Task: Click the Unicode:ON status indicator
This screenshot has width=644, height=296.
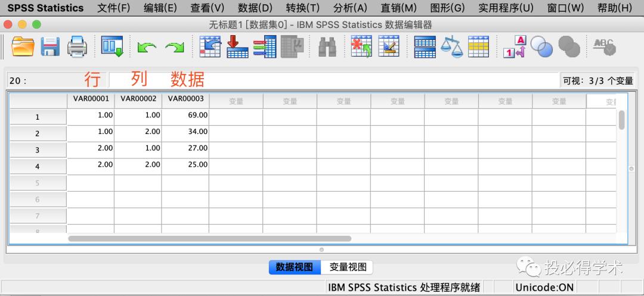Action: 544,288
